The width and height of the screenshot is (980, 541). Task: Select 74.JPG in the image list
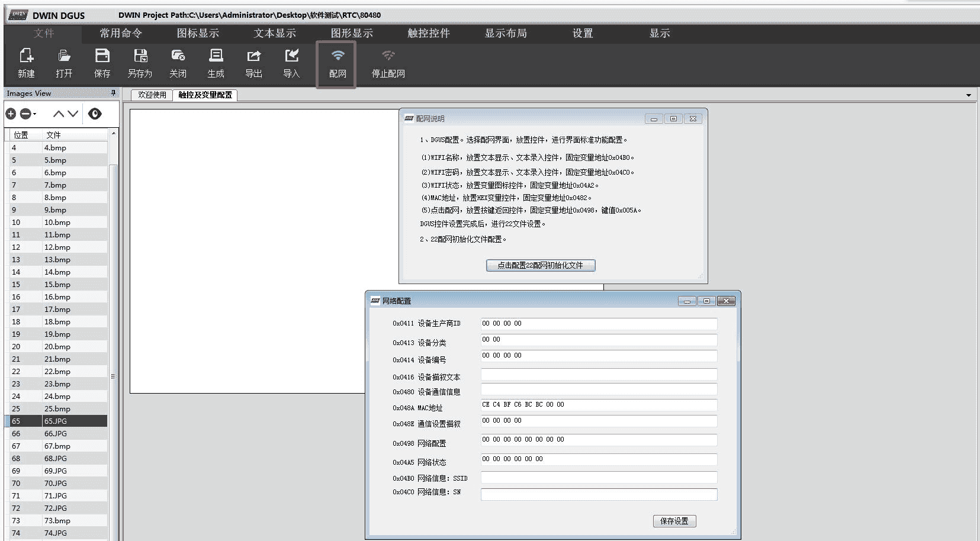coord(57,533)
